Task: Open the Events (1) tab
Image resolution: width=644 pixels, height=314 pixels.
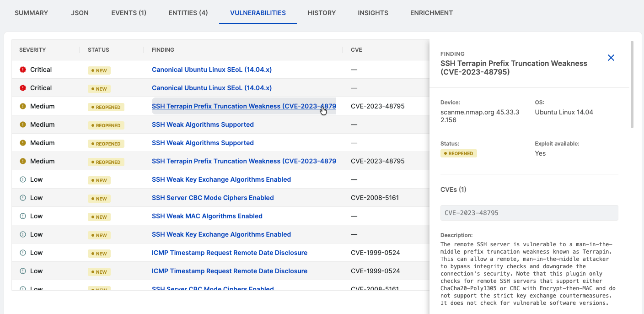Action: point(129,13)
